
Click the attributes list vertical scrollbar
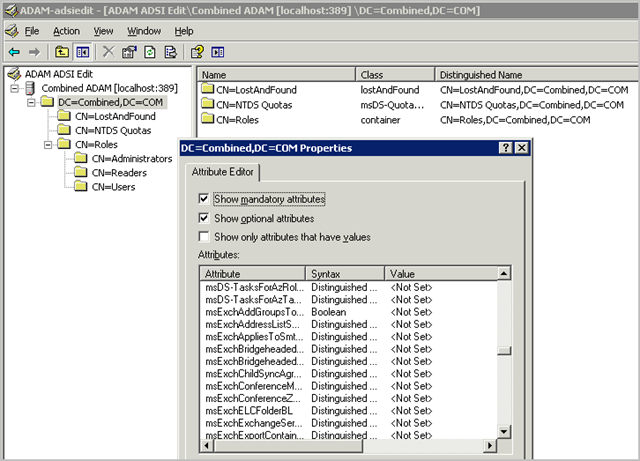504,350
